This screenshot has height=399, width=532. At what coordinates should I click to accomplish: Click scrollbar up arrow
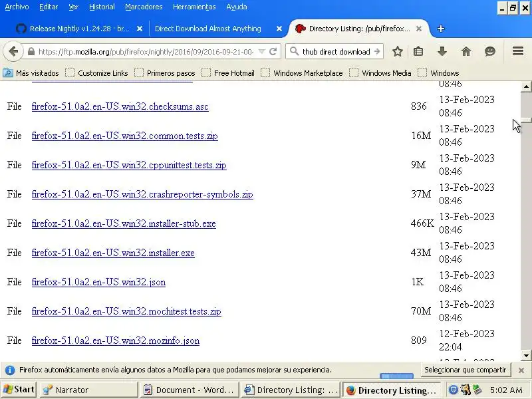(x=526, y=86)
